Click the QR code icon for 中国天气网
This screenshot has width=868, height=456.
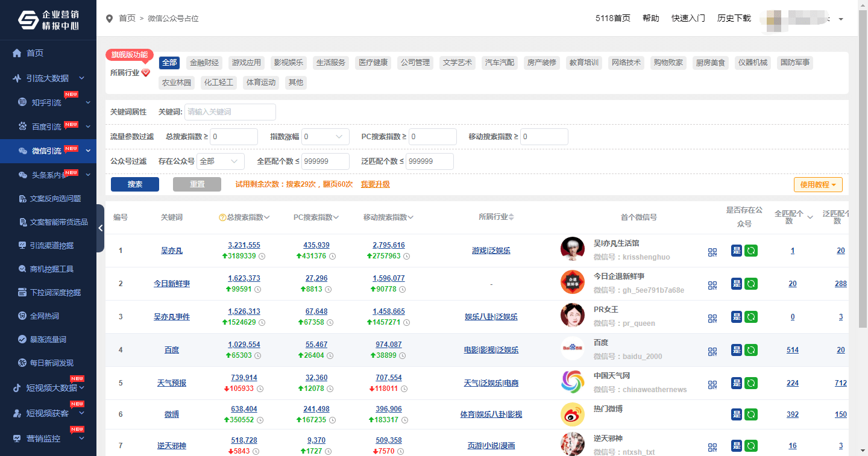[712, 385]
